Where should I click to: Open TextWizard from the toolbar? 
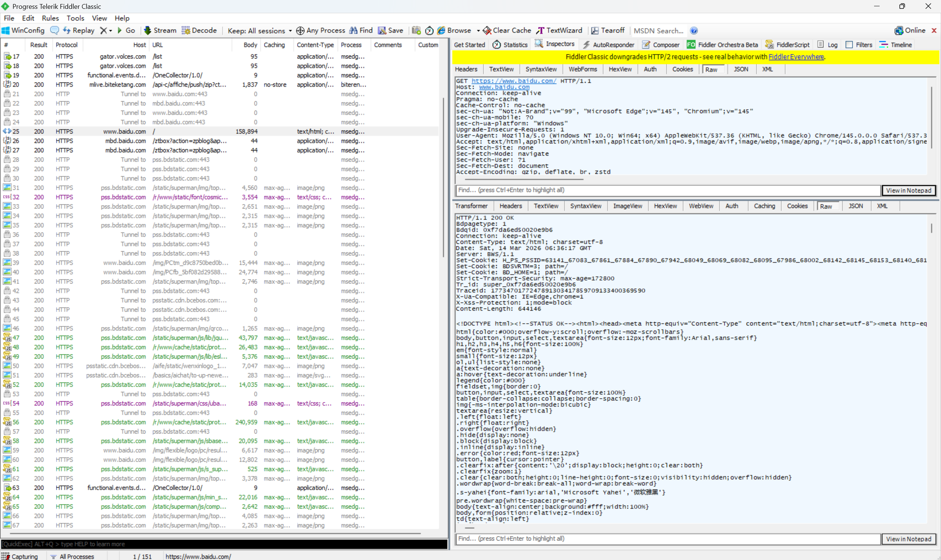tap(560, 30)
